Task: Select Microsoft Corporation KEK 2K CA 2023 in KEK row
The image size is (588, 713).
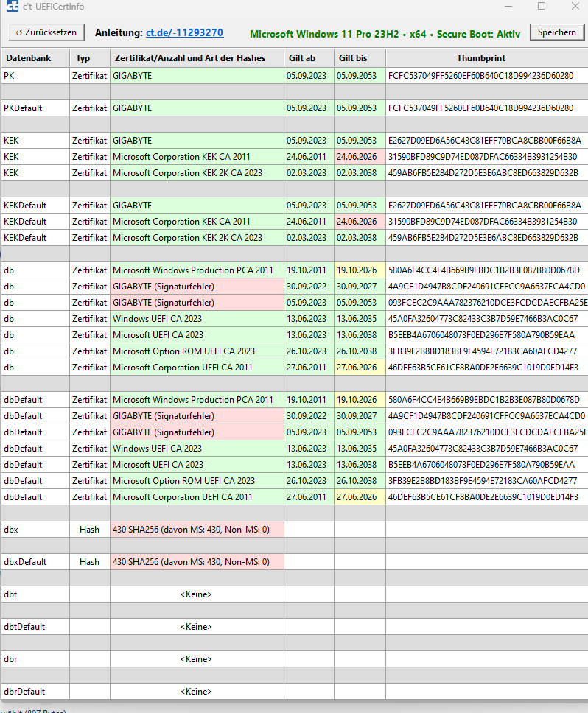Action: tap(197, 173)
